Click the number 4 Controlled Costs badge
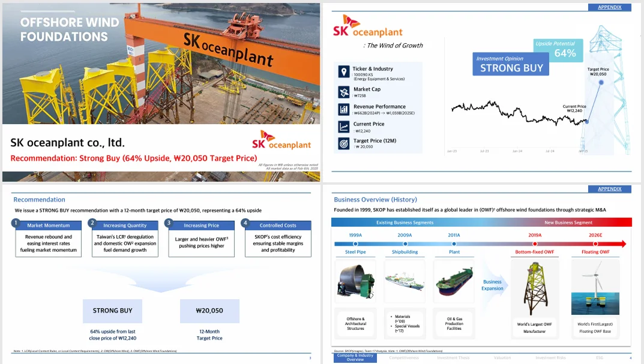Viewport: 644px width, 364px height. click(x=245, y=223)
